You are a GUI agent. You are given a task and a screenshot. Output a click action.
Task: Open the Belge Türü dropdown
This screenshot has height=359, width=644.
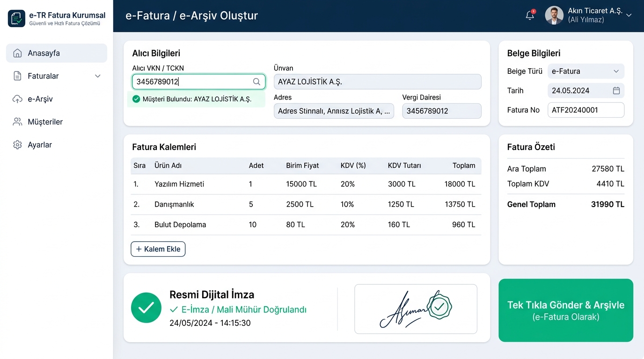tap(586, 71)
